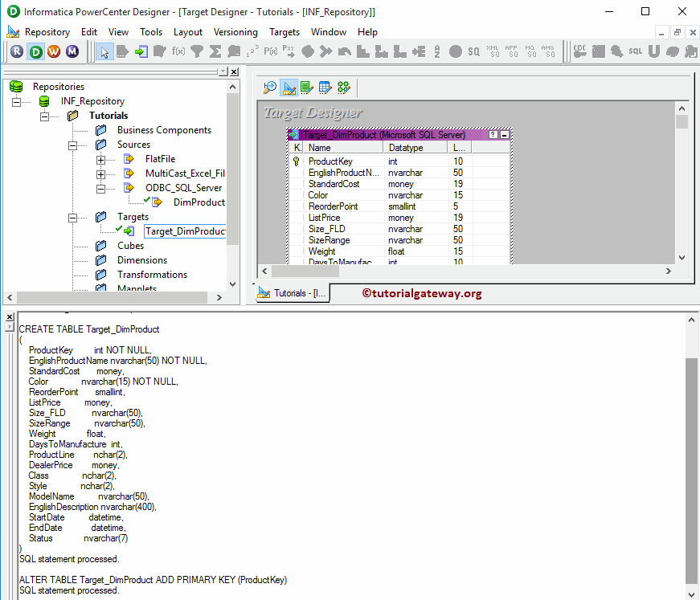Switch to the Target Designer tool icon
Image resolution: width=700 pixels, height=600 pixels.
point(289,87)
